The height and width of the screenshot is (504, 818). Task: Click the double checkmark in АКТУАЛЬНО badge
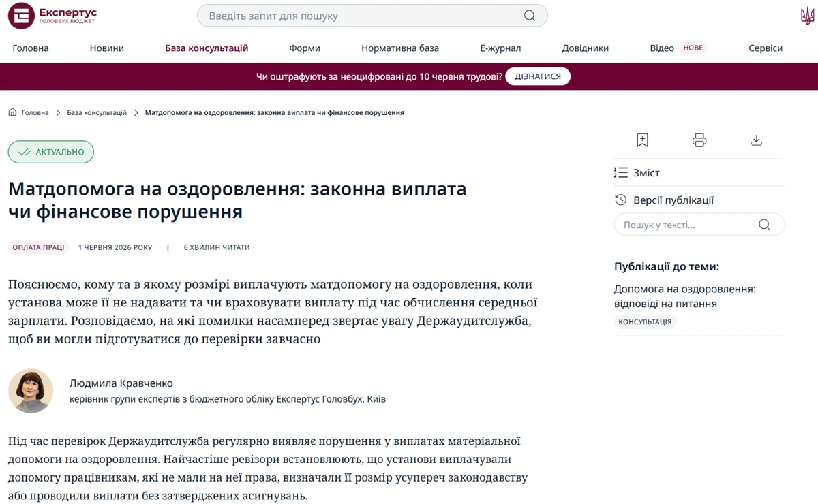click(25, 152)
